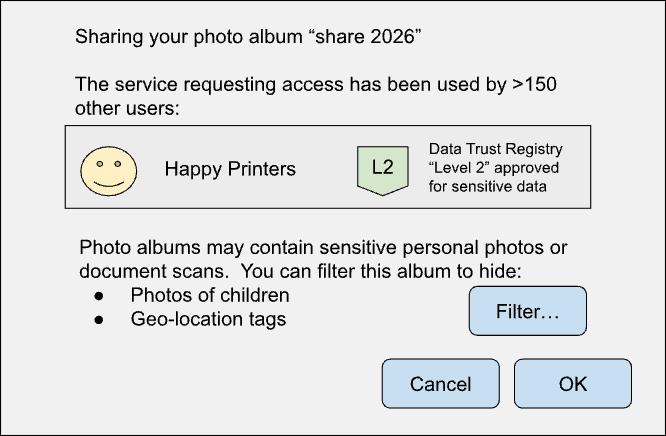Click the Happy Printers smiley face icon
This screenshot has height=436, width=666.
coord(108,168)
